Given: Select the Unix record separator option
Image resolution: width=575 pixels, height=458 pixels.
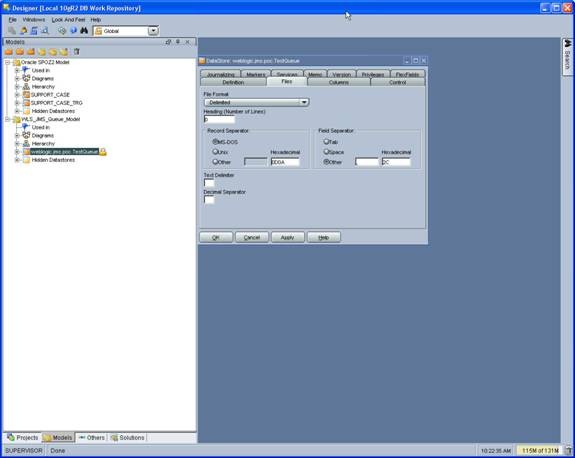Looking at the screenshot, I should click(x=220, y=151).
